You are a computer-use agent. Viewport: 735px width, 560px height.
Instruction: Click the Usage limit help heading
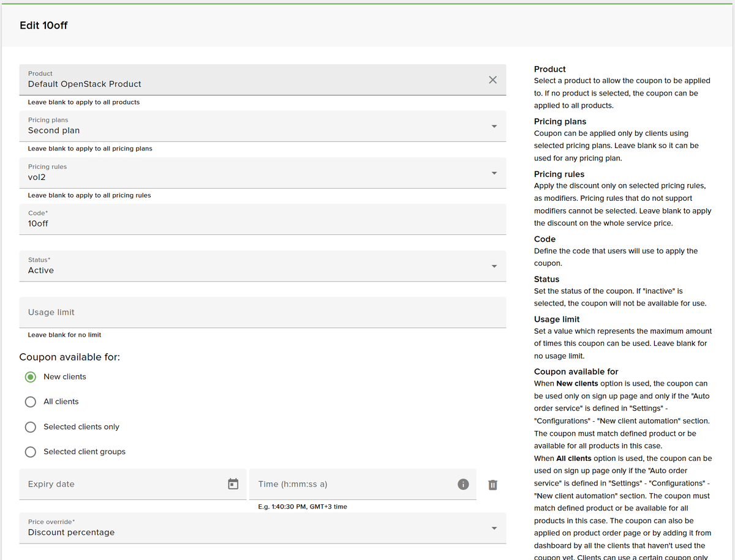point(557,319)
